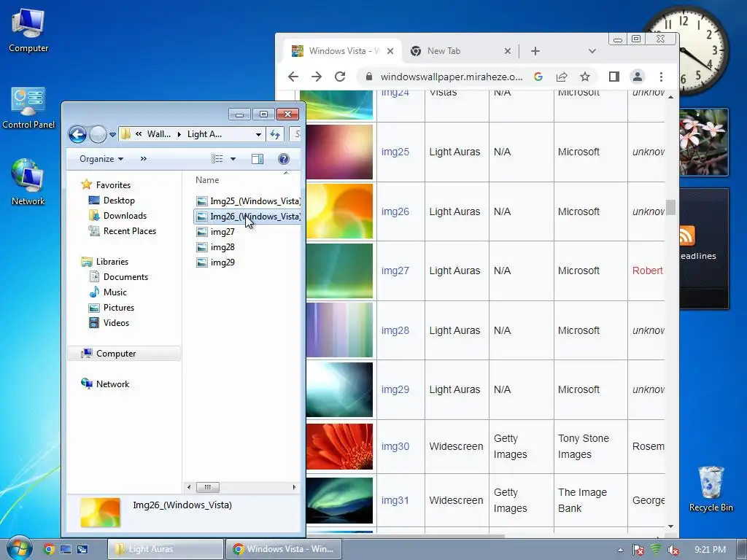Reload the Chrome page
The image size is (747, 560).
(x=340, y=77)
